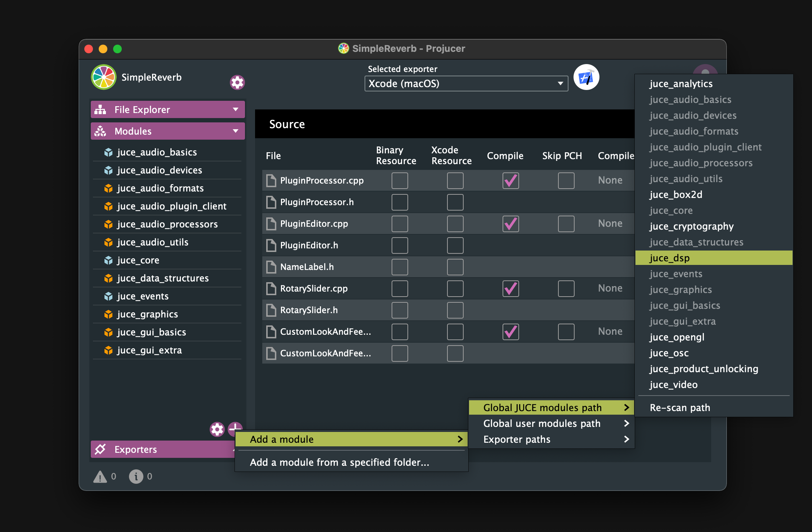Click PluginProcessor.cpp file icon

click(x=271, y=180)
